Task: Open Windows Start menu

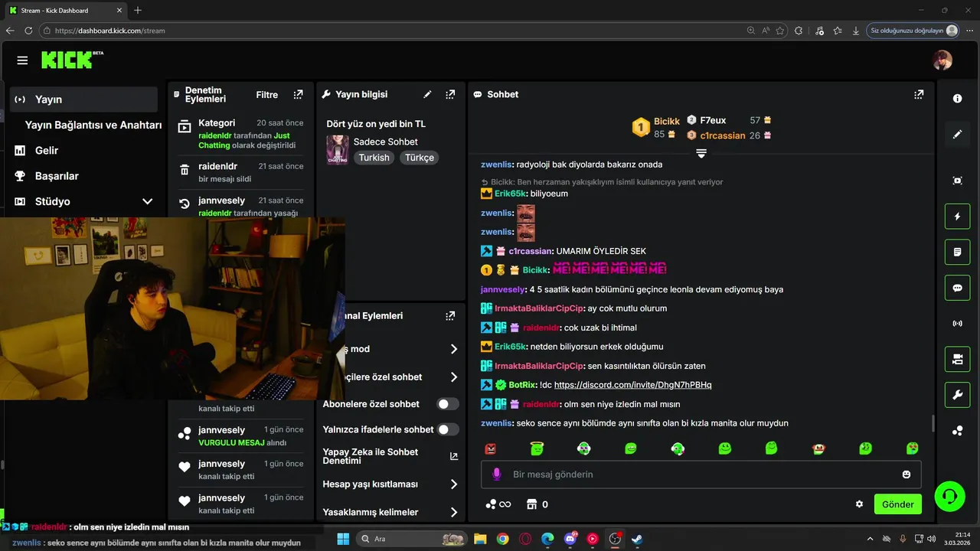Action: tap(342, 539)
